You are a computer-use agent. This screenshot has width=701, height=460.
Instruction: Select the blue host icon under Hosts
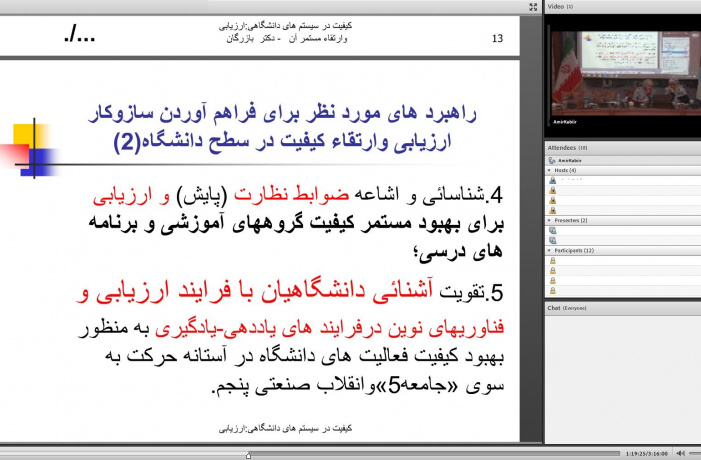tap(553, 180)
